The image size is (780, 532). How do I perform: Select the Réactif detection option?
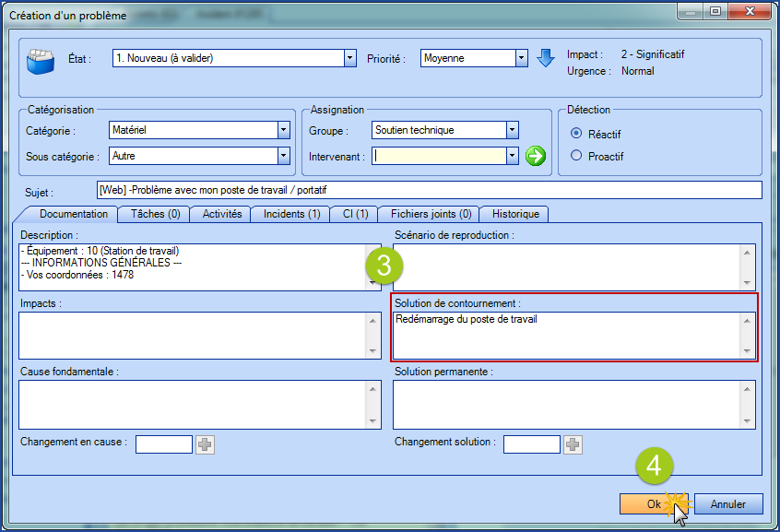coord(577,134)
